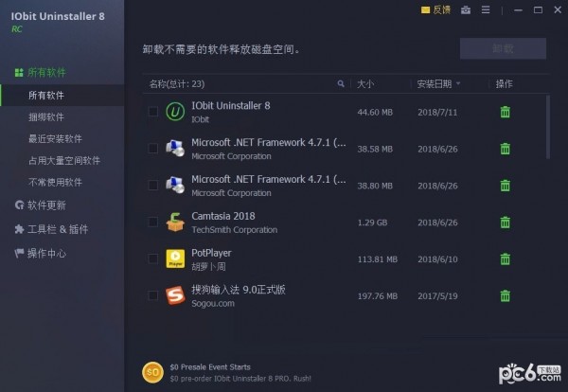Click the 反馈 feedback envelope icon

pyautogui.click(x=425, y=10)
